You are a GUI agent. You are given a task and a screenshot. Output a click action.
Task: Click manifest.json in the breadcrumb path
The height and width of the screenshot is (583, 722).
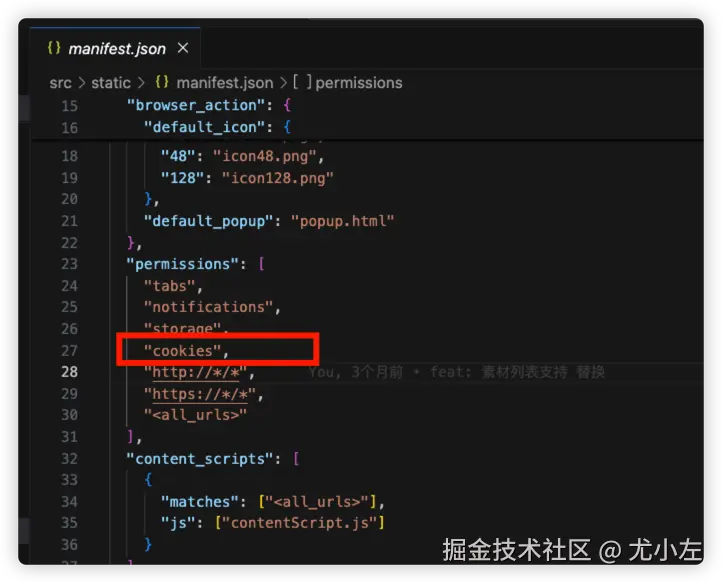click(x=225, y=83)
